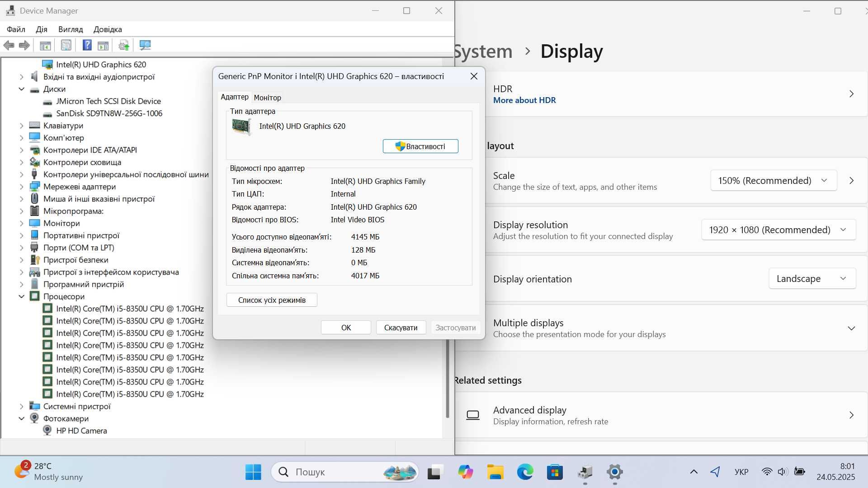Select Пристрої безпеки category
868x488 pixels.
tap(75, 260)
